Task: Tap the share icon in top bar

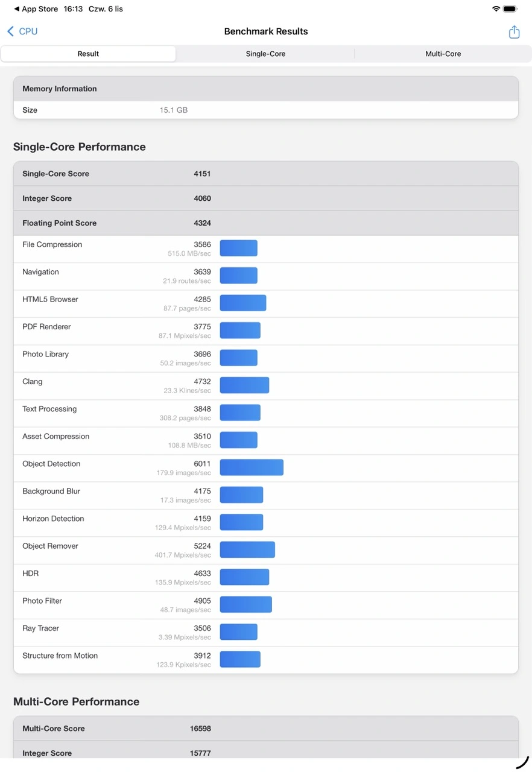Action: click(x=514, y=32)
